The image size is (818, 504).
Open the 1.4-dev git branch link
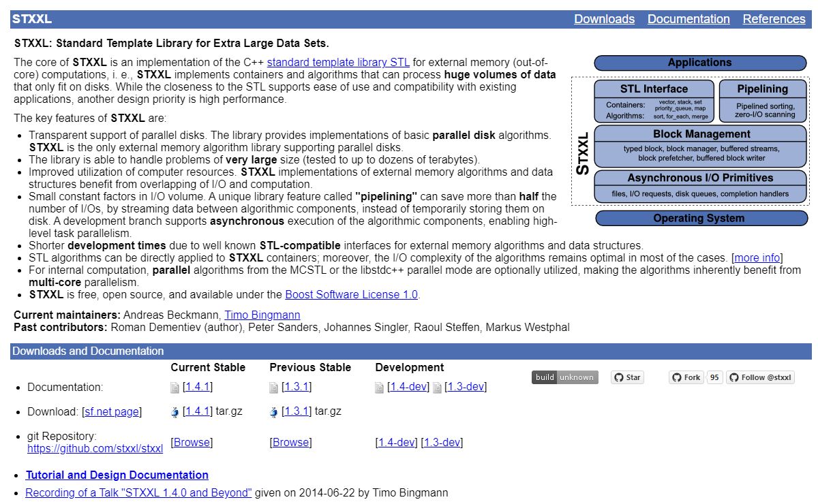tap(396, 443)
